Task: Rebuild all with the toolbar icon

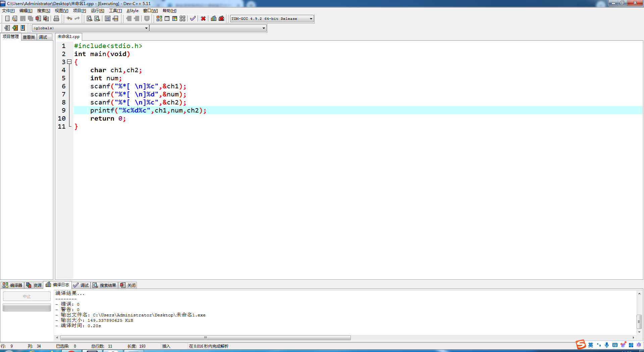Action: [182, 18]
